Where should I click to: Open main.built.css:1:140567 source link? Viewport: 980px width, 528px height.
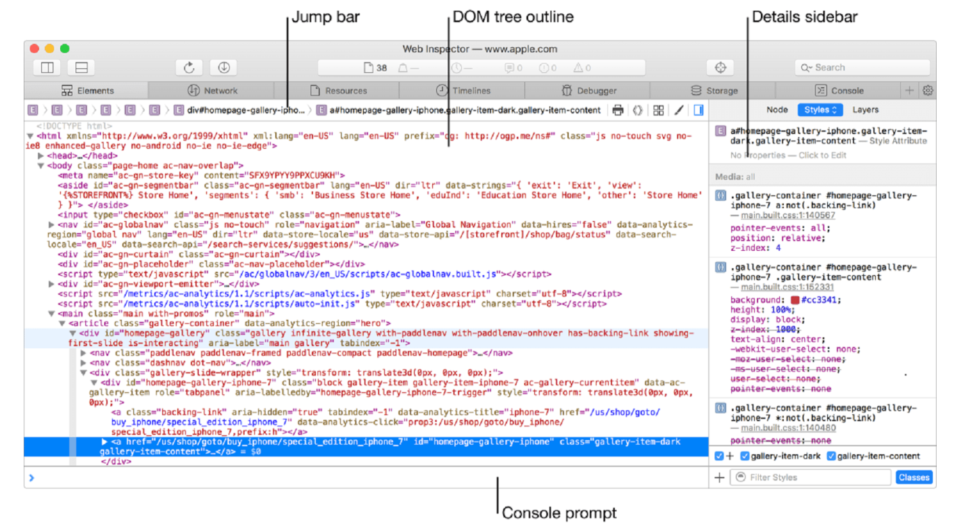click(788, 216)
